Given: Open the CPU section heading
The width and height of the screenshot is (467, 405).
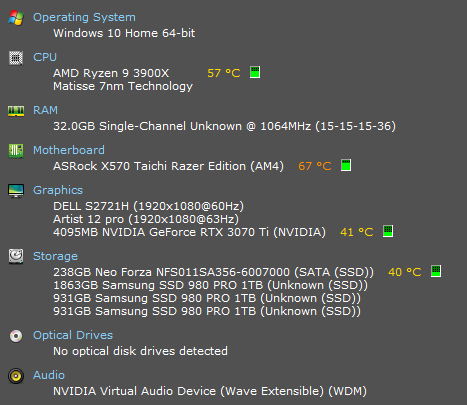Looking at the screenshot, I should tap(45, 57).
